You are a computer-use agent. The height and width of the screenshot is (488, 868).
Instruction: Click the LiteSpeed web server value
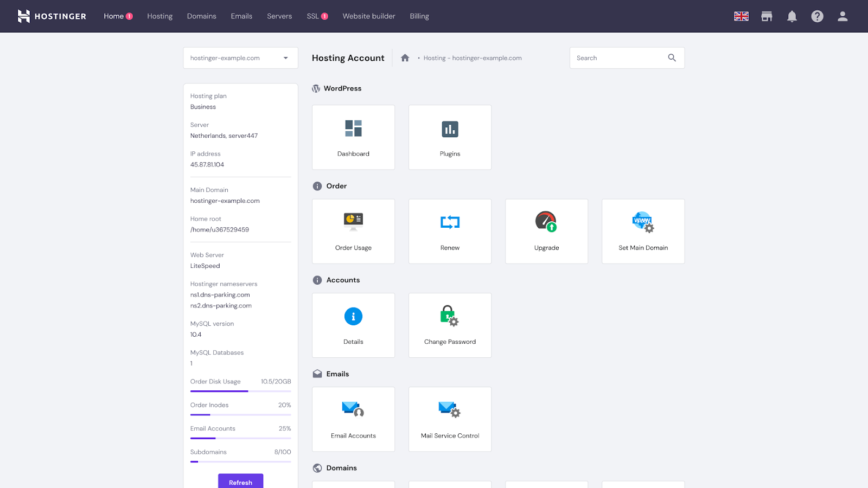(x=205, y=266)
